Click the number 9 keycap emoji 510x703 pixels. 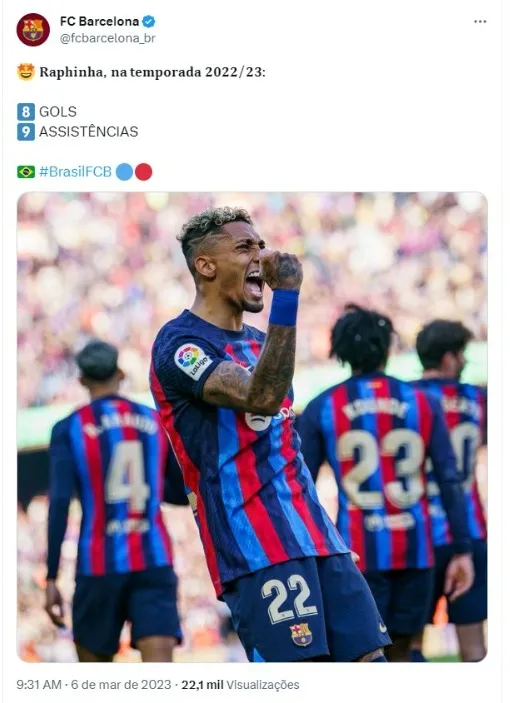tap(26, 132)
